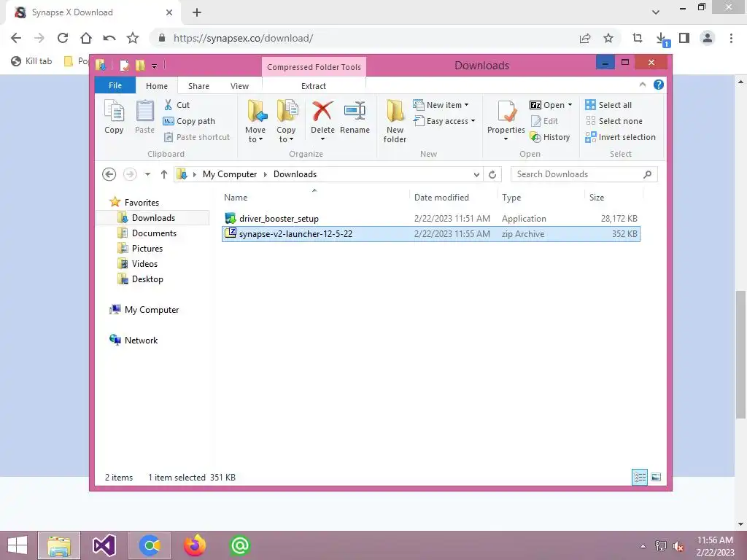This screenshot has height=560, width=747.
Task: Open Firefox from the taskbar
Action: point(195,545)
